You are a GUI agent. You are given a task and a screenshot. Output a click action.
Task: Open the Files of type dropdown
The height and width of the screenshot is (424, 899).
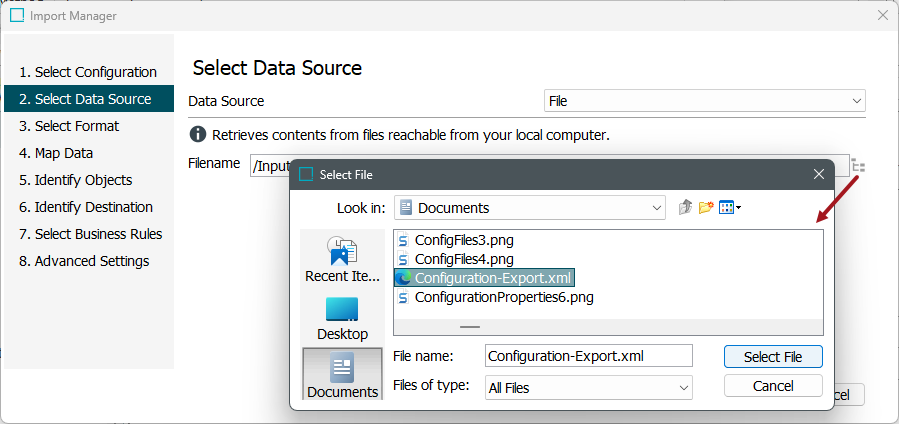click(x=588, y=387)
